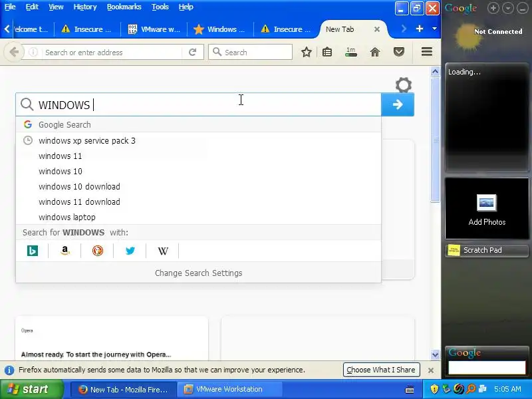Image resolution: width=532 pixels, height=399 pixels.
Task: Open the Help menu
Action: pos(186,7)
